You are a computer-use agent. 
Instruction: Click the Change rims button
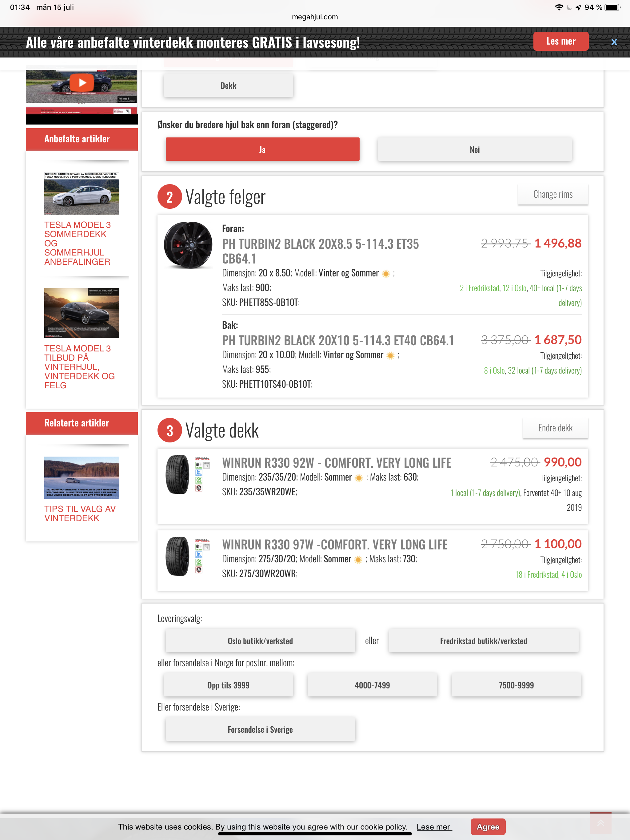click(553, 194)
